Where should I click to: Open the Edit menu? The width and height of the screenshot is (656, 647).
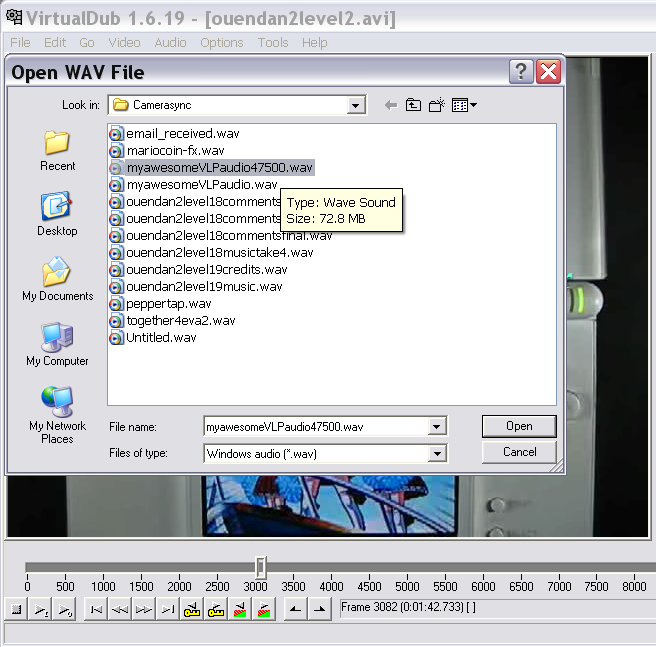(x=55, y=43)
